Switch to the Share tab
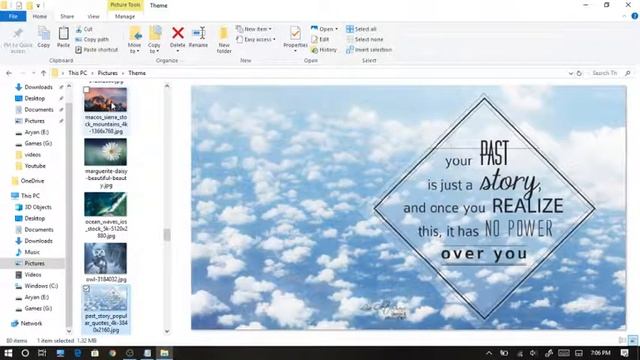 (x=67, y=16)
